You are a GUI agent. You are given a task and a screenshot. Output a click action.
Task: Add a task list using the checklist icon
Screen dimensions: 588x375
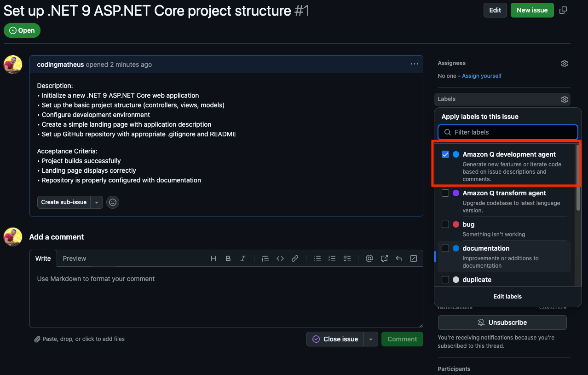pos(347,258)
